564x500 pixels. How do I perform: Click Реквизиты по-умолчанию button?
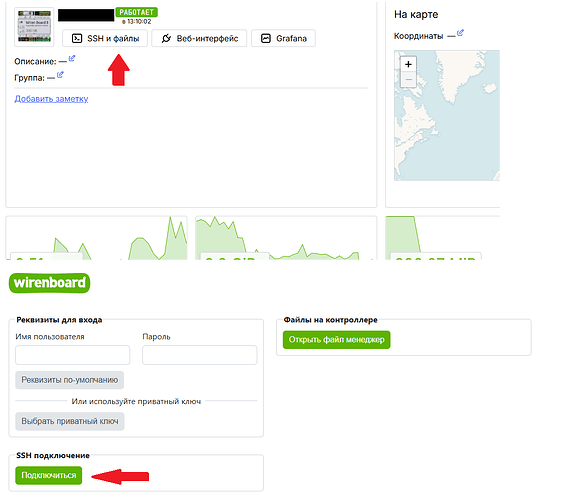point(69,380)
